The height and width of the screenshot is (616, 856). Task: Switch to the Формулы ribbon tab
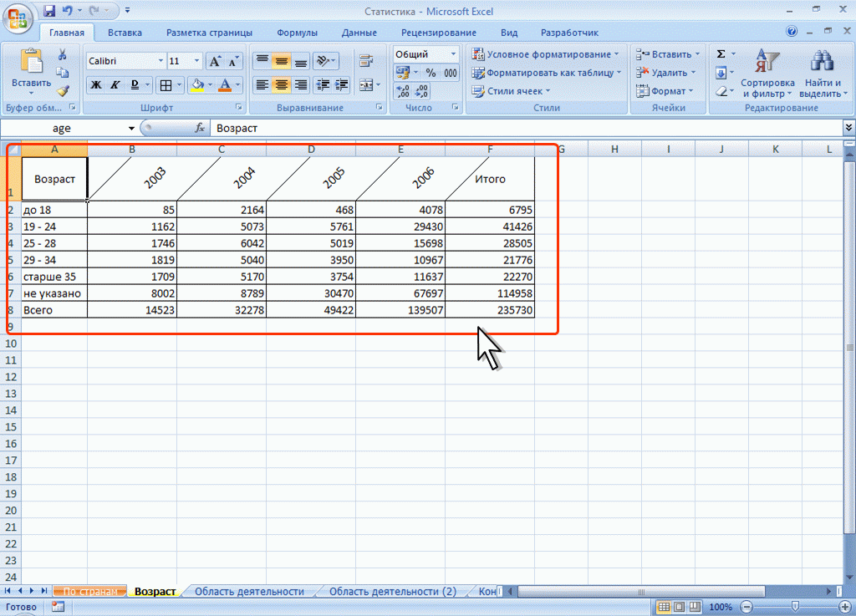[296, 33]
